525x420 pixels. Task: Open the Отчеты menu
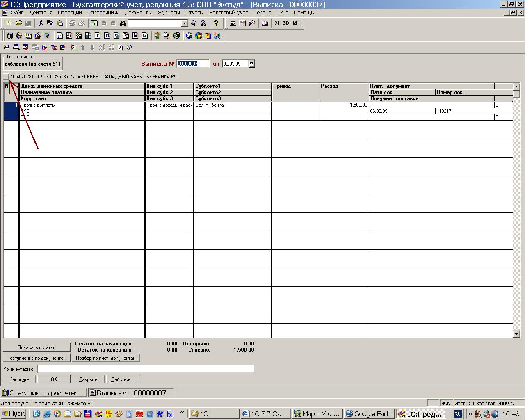(194, 12)
